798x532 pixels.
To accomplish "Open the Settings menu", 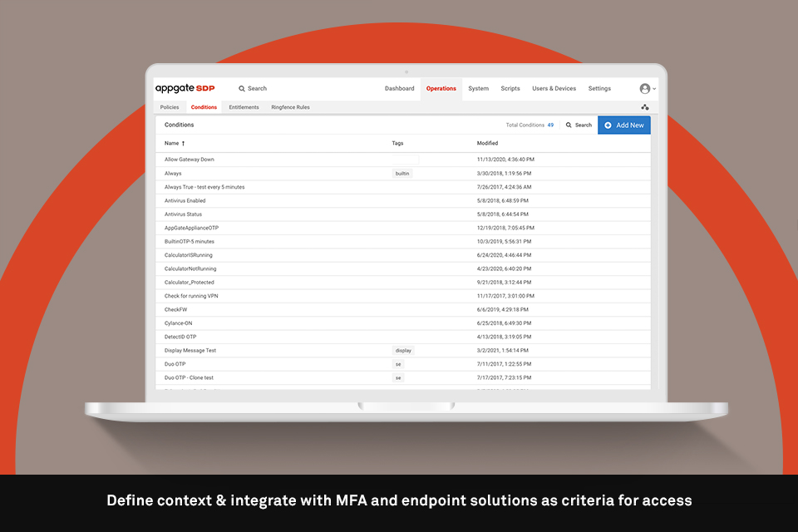I will pos(599,88).
